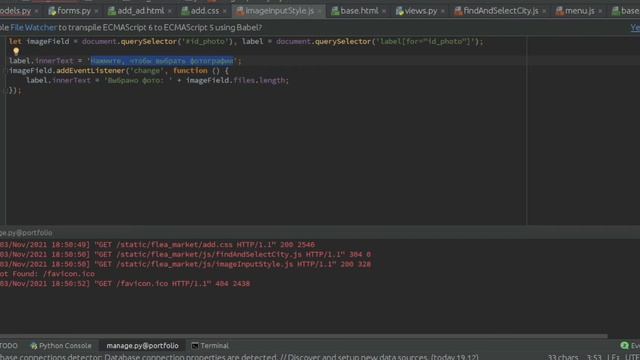
Task: Click the yellow lightbulb intention icon
Action: click(16, 51)
